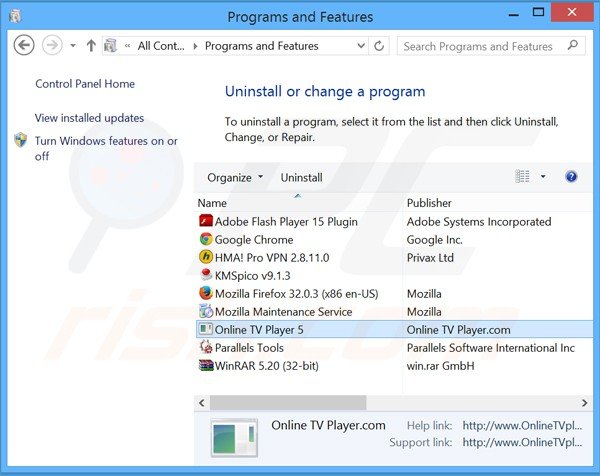
Task: Click the Parallels Software International Inc cell
Action: click(x=491, y=347)
